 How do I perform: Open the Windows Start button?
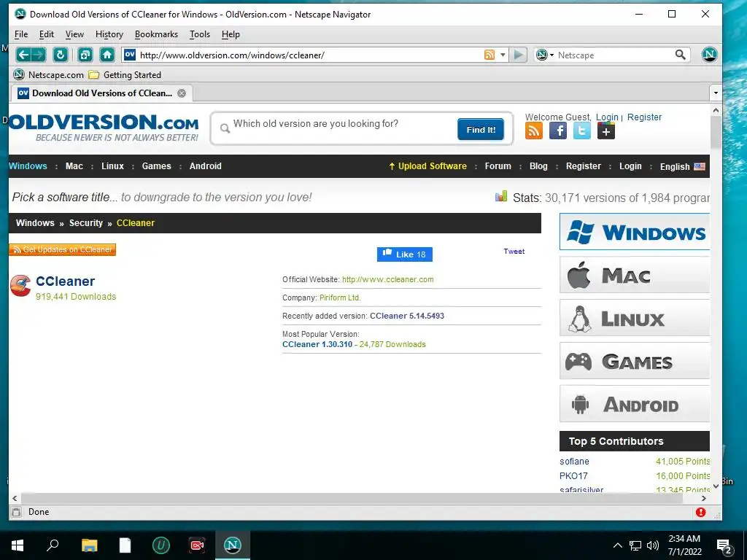coord(18,545)
